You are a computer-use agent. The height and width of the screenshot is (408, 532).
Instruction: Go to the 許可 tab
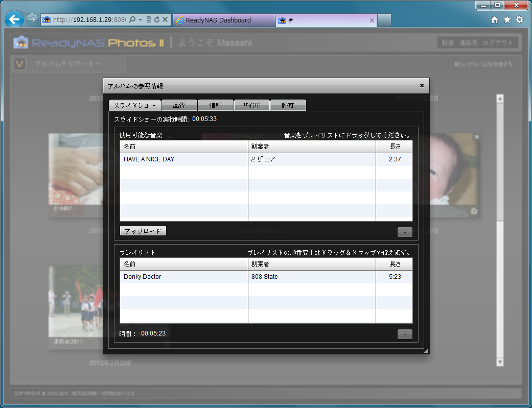point(288,106)
